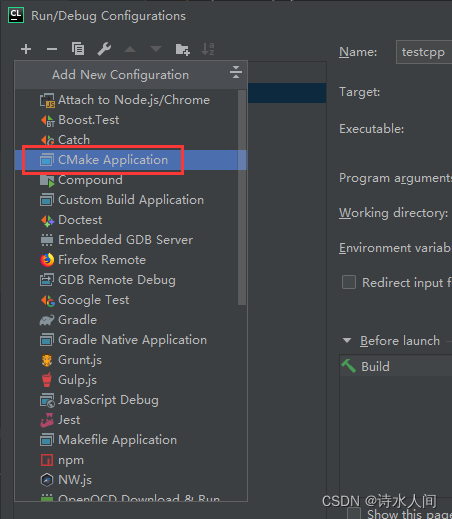Click the Makefile Application icon
This screenshot has width=452, height=519.
point(47,440)
